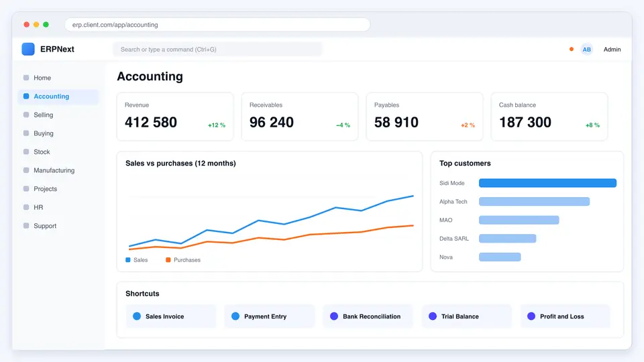Focus the search or command bar

(217, 49)
